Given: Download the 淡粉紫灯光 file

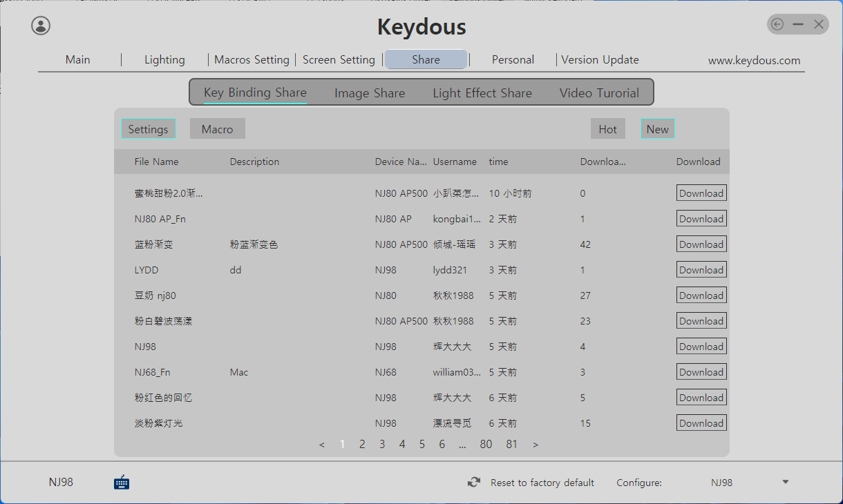Looking at the screenshot, I should click(701, 423).
